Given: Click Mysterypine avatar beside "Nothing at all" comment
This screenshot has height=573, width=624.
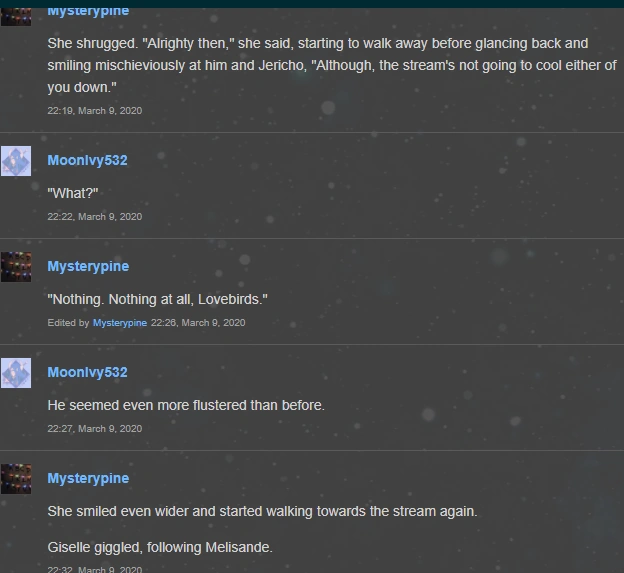Looking at the screenshot, I should pyautogui.click(x=16, y=267).
